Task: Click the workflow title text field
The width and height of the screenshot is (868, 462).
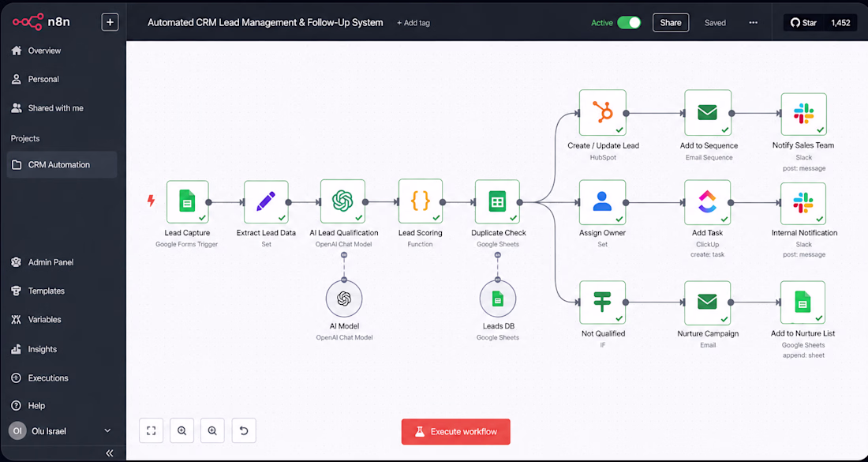Action: click(265, 23)
